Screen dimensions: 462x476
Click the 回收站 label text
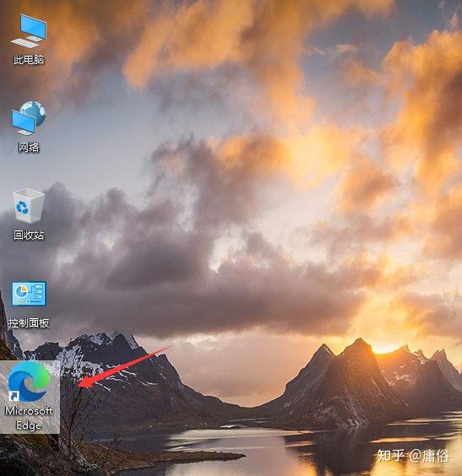29,235
